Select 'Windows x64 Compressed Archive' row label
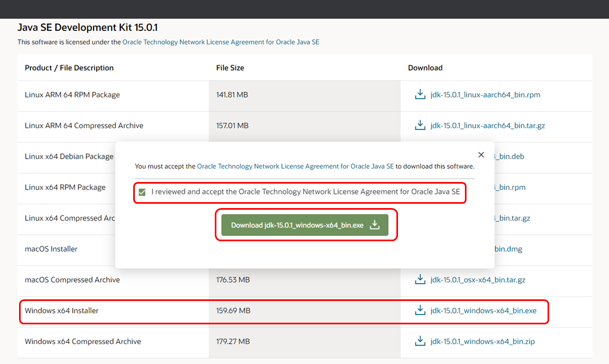609x364 pixels. click(x=83, y=342)
